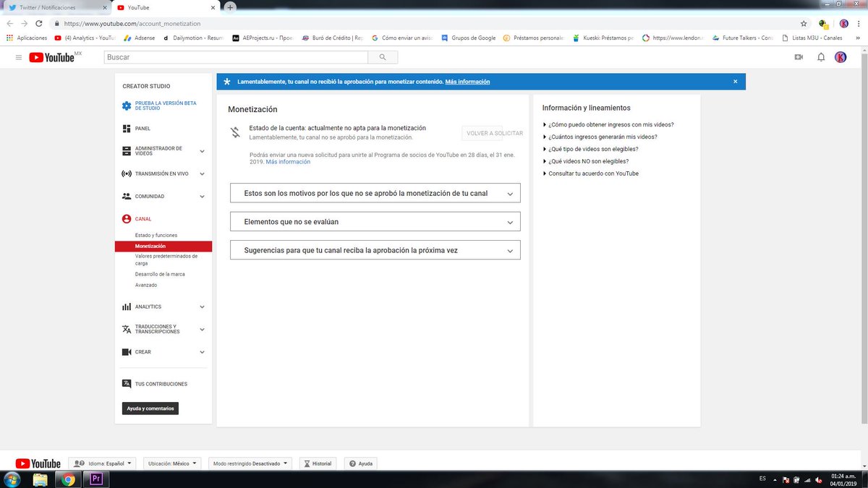The image size is (868, 488).
Task: Open File Explorer from taskbar
Action: 41,479
